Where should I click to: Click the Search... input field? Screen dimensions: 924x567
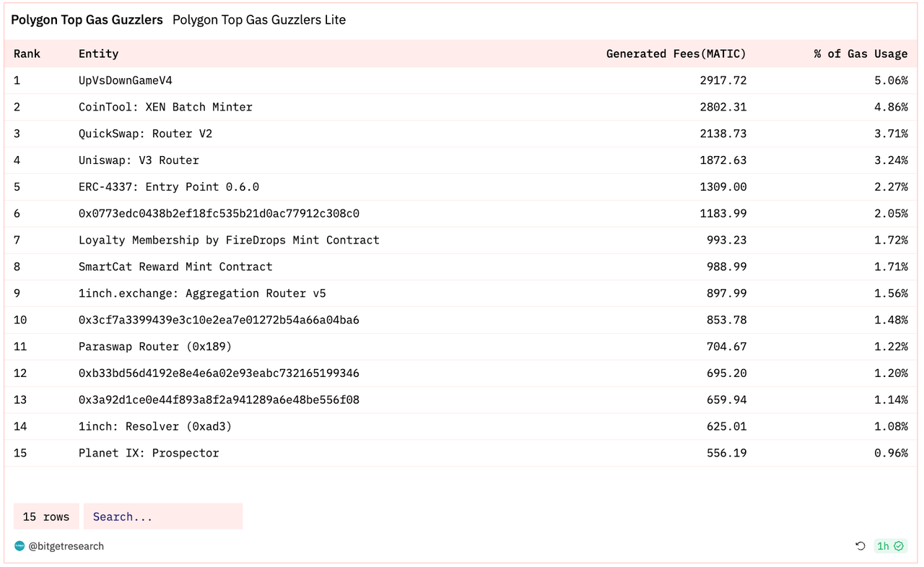[163, 516]
